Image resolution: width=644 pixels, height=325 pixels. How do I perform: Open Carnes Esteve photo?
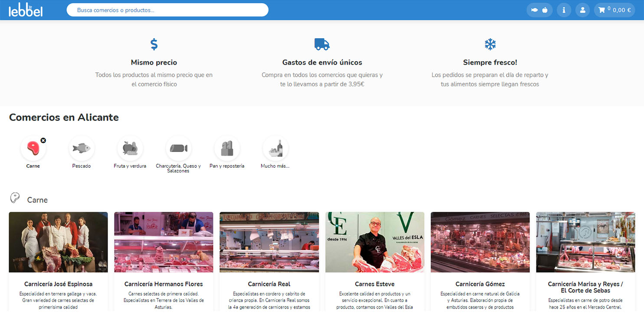[375, 242]
